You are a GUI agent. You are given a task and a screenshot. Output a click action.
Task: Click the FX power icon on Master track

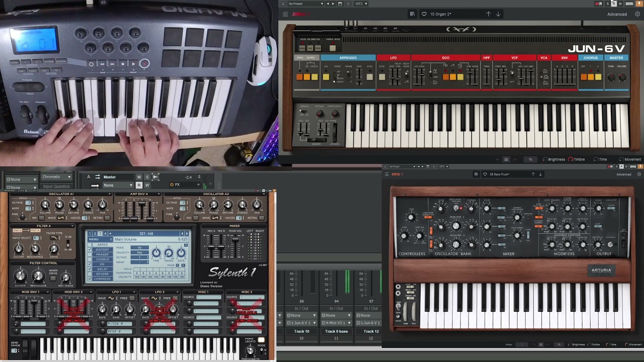172,185
